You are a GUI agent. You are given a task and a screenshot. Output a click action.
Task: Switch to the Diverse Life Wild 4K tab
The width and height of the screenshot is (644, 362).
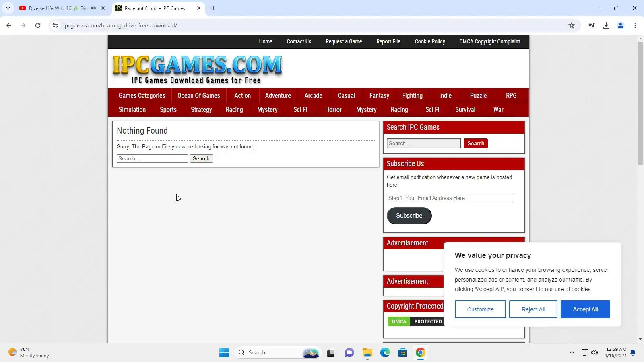coord(58,8)
